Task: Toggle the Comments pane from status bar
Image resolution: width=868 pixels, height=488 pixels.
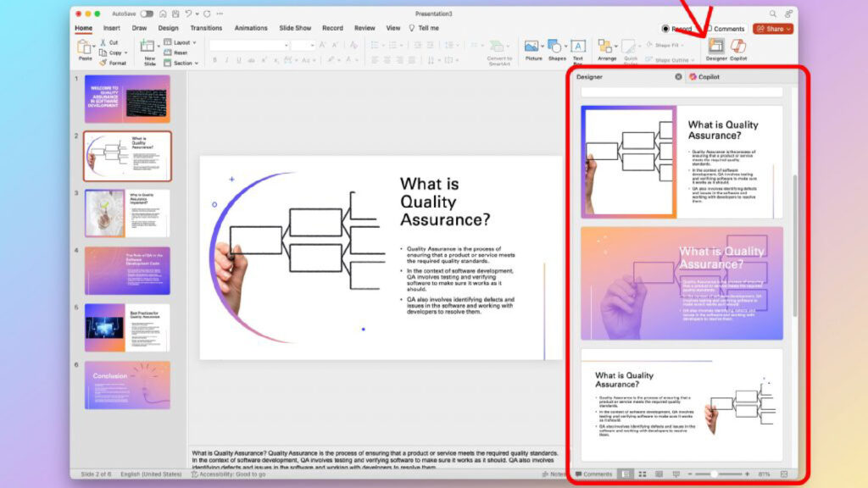Action: tap(593, 474)
